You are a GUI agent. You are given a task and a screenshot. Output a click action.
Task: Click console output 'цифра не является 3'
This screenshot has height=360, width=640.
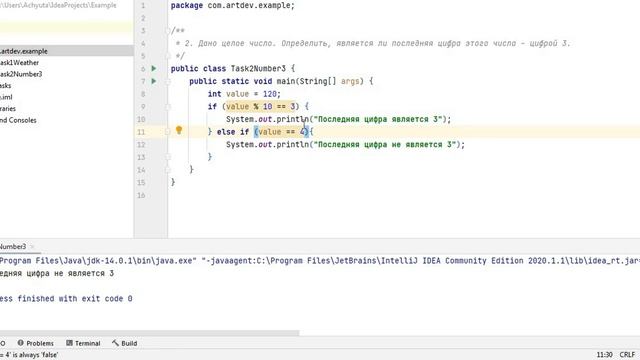(x=70, y=273)
